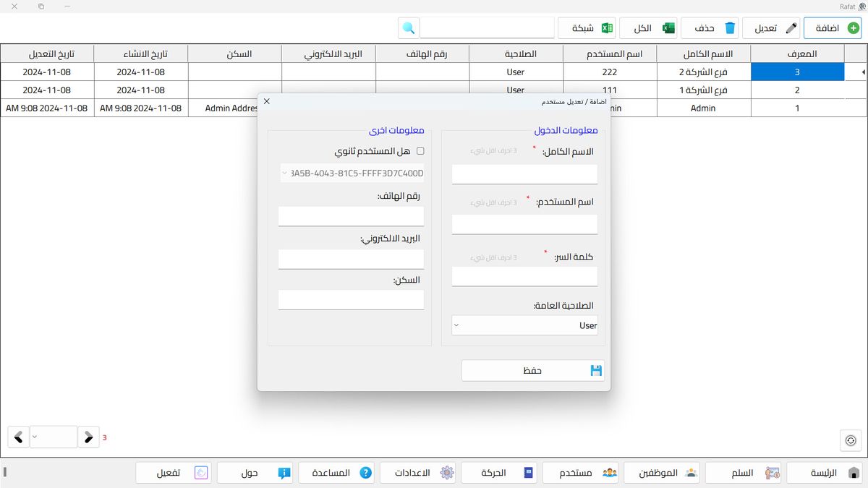Image resolution: width=868 pixels, height=488 pixels.
Task: Toggle the هل المستخدم ثانوي checkbox
Action: (420, 151)
